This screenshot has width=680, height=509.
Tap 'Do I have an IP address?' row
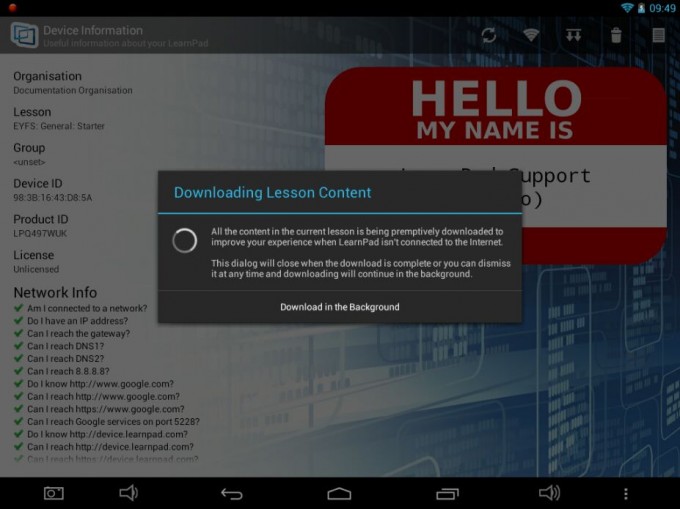[x=71, y=321]
